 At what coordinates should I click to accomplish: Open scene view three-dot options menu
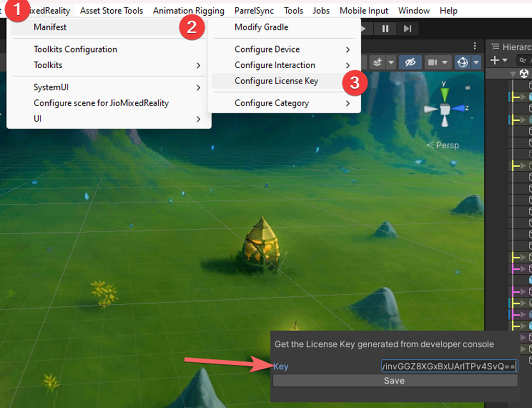pos(475,46)
